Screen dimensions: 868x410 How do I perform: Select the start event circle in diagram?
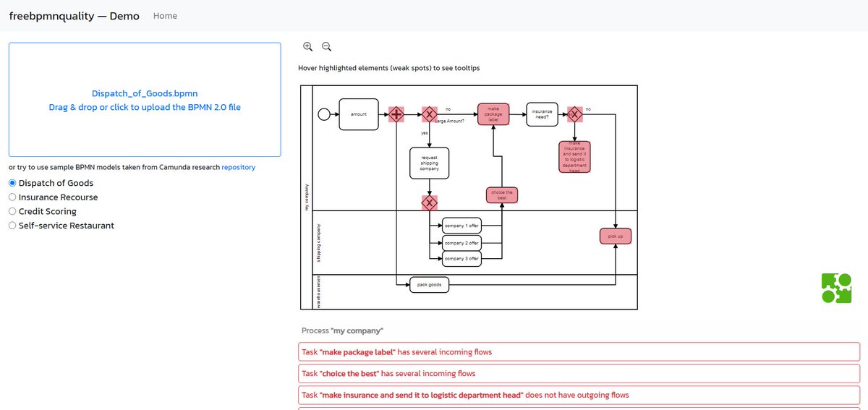coord(324,114)
